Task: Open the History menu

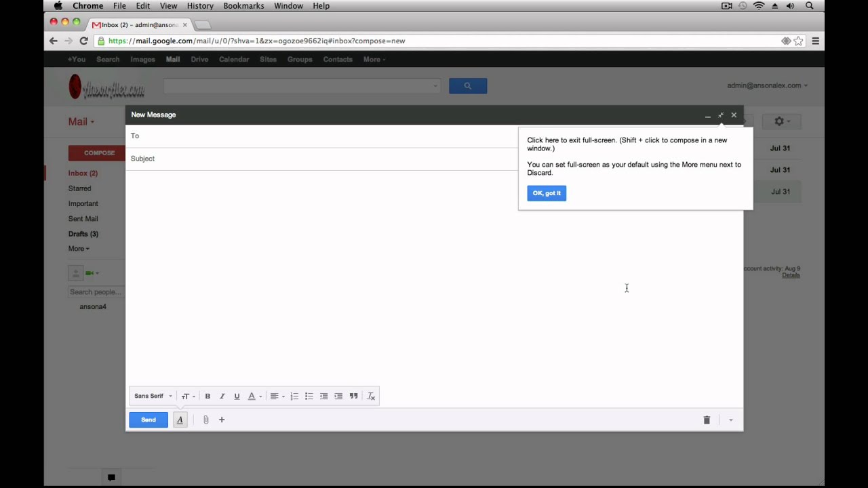Action: [200, 6]
